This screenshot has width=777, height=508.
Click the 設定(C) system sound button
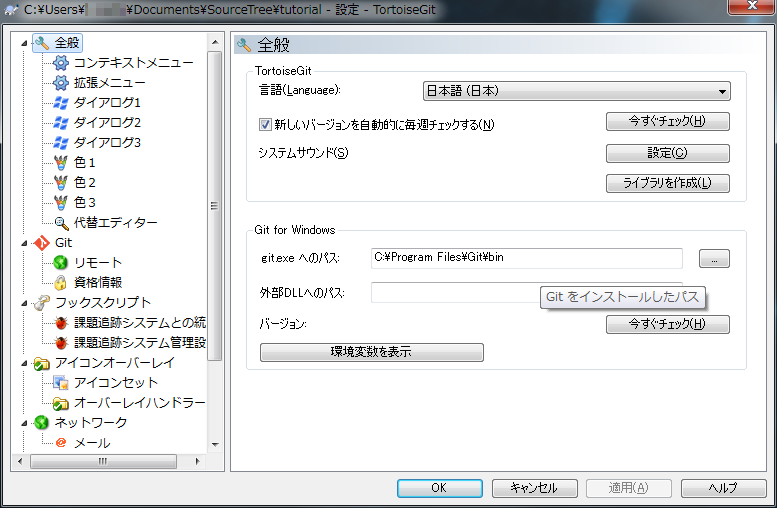[667, 153]
